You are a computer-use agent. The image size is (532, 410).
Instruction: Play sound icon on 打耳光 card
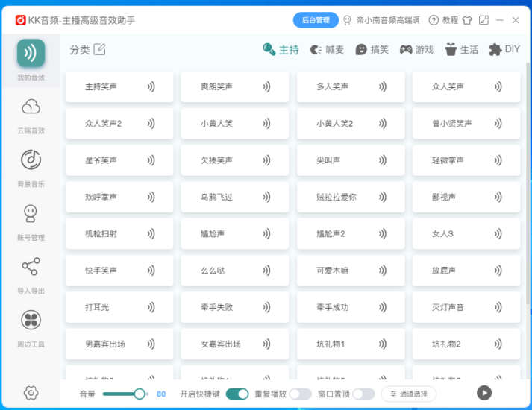click(x=151, y=307)
